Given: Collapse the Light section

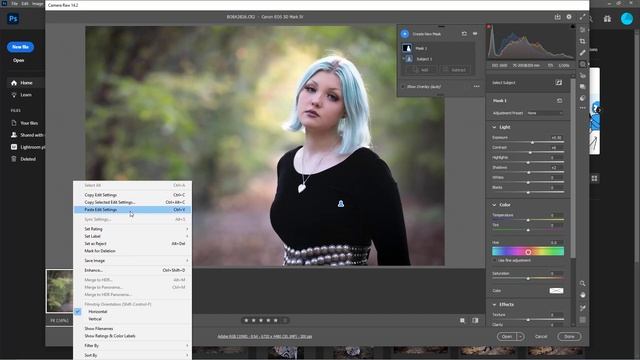Looking at the screenshot, I should 494,127.
